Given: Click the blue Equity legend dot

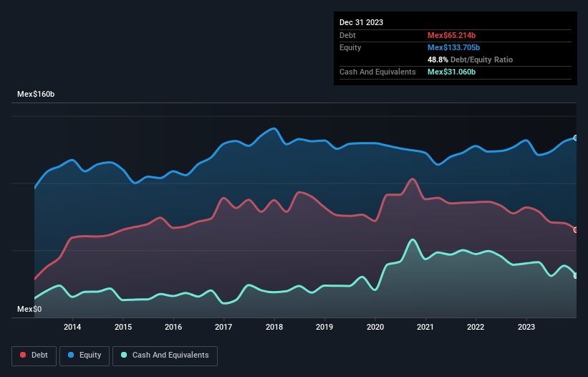Looking at the screenshot, I should point(71,355).
